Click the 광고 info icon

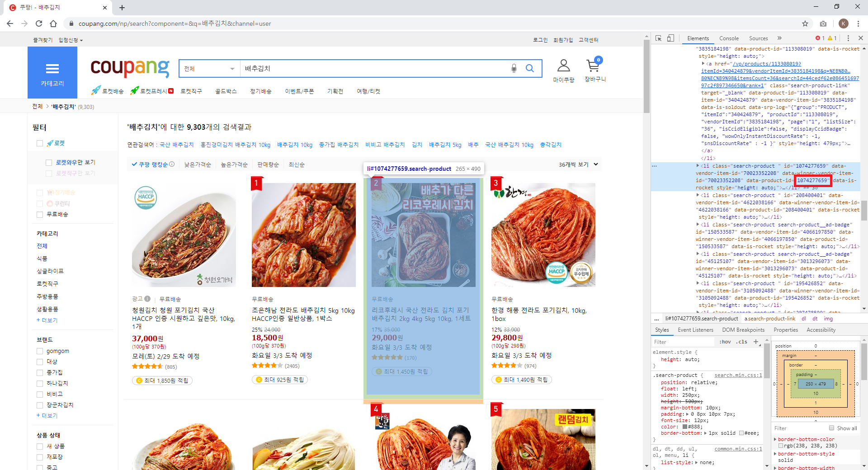click(147, 299)
